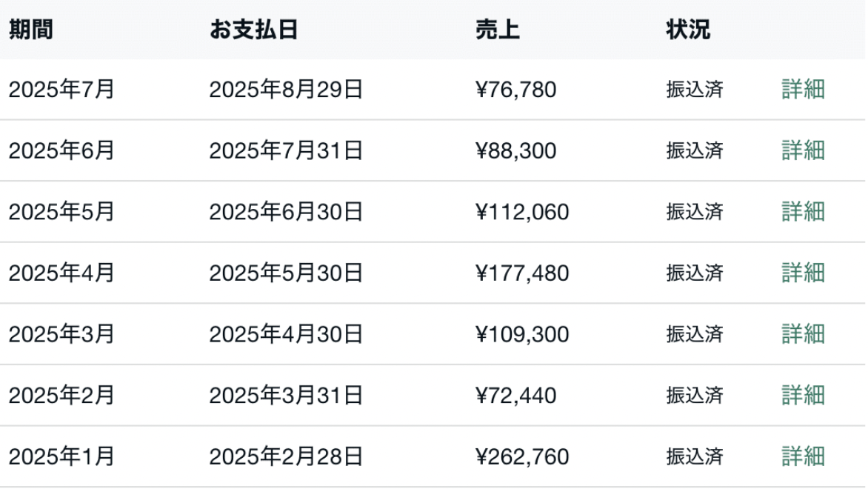Viewport: 868px width, 489px height.
Task: Click the ¥177,480 sales amount
Action: [x=522, y=273]
